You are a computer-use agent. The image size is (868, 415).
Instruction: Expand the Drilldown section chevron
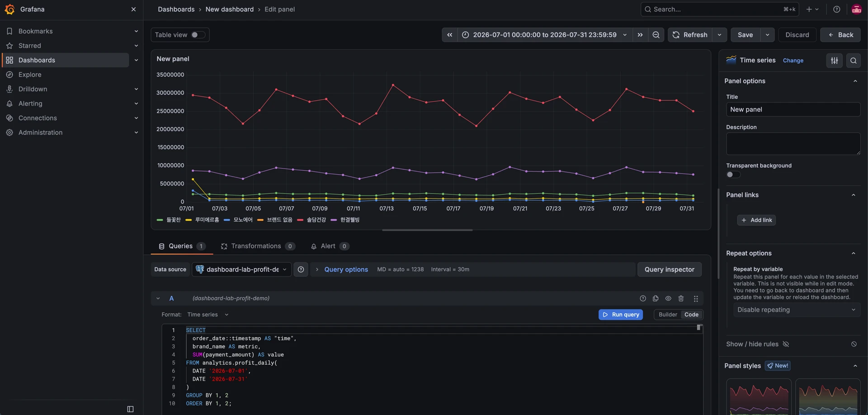pos(136,89)
